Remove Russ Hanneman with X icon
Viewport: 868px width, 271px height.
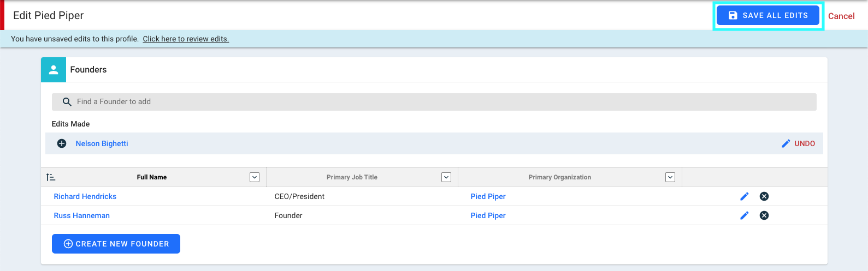coord(764,215)
